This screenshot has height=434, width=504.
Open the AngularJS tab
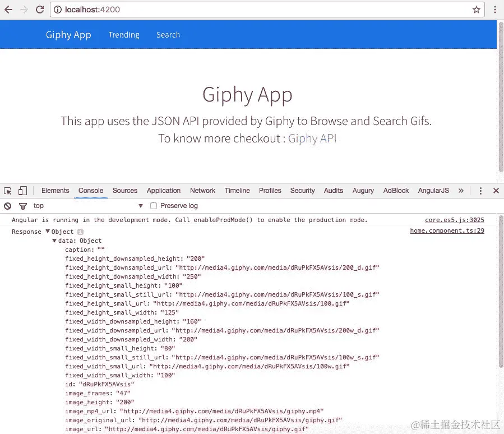coord(433,191)
